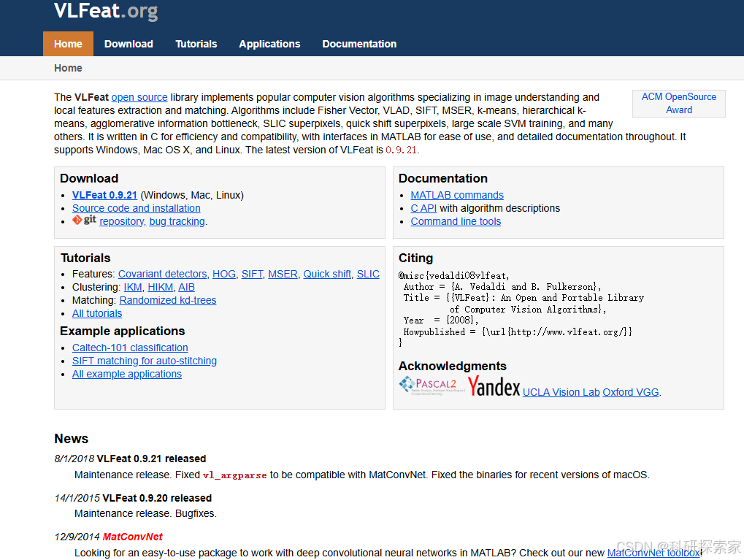Click the vl_argparse code text
The image size is (744, 560).
(234, 475)
